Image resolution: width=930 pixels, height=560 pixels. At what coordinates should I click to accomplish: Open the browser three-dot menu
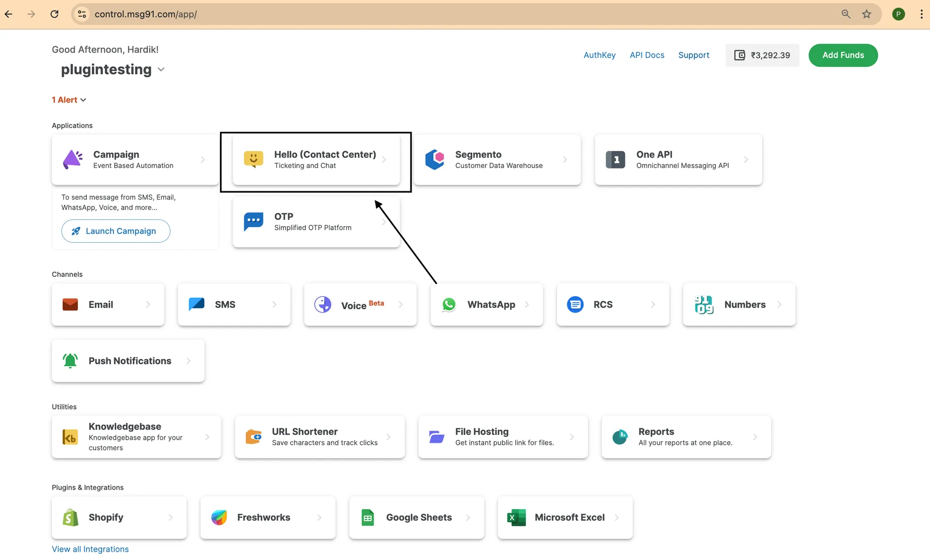coord(922,14)
